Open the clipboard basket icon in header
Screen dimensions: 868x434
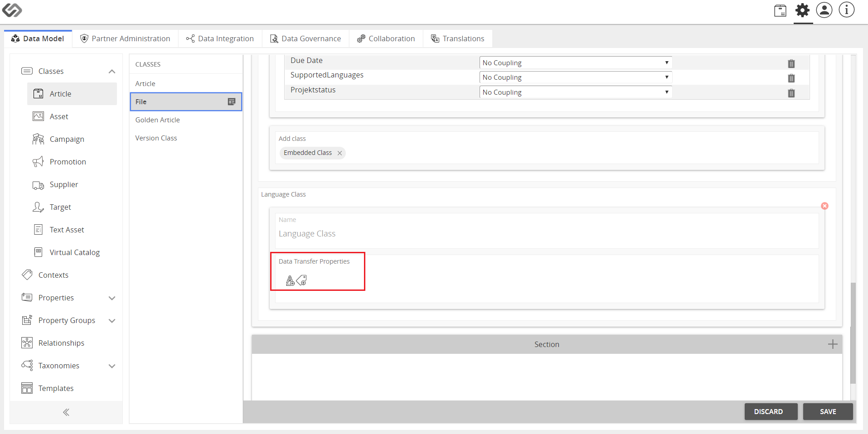[x=780, y=10]
